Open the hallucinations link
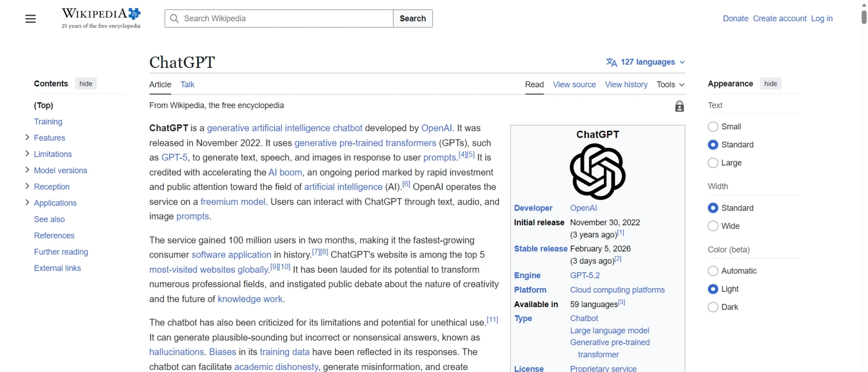The width and height of the screenshot is (868, 372). tap(176, 352)
